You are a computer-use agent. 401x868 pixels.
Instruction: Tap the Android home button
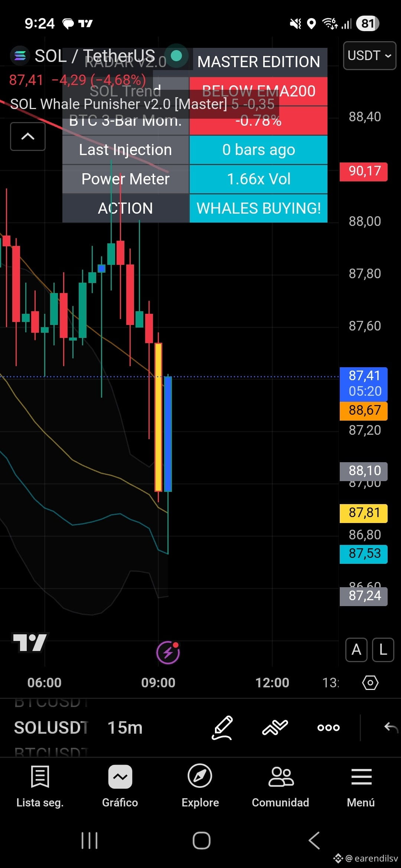(x=202, y=841)
